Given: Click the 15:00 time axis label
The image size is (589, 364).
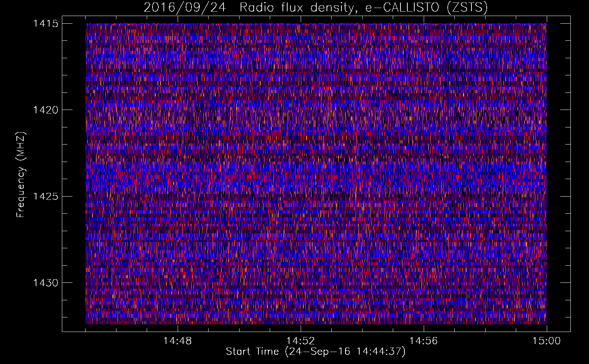Looking at the screenshot, I should (546, 341).
